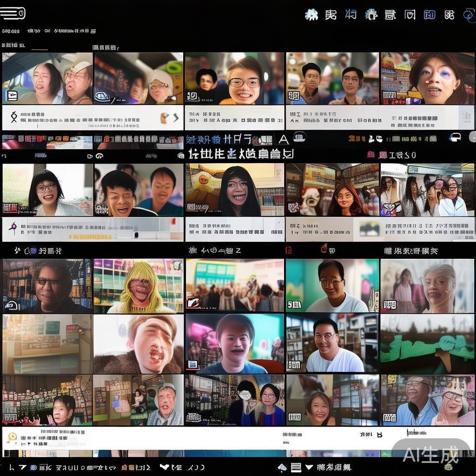Click the small orange circle icon above crowd row
This screenshot has height=476, width=476.
coord(324,249)
